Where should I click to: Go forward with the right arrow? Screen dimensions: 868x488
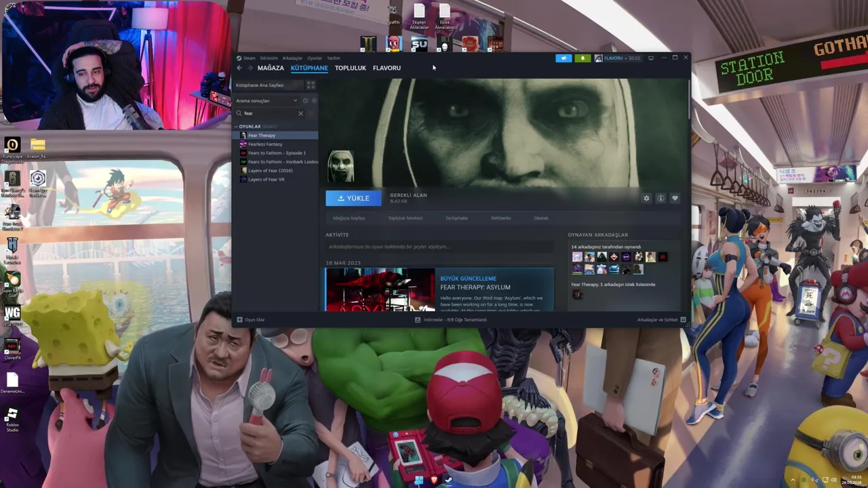coord(250,68)
